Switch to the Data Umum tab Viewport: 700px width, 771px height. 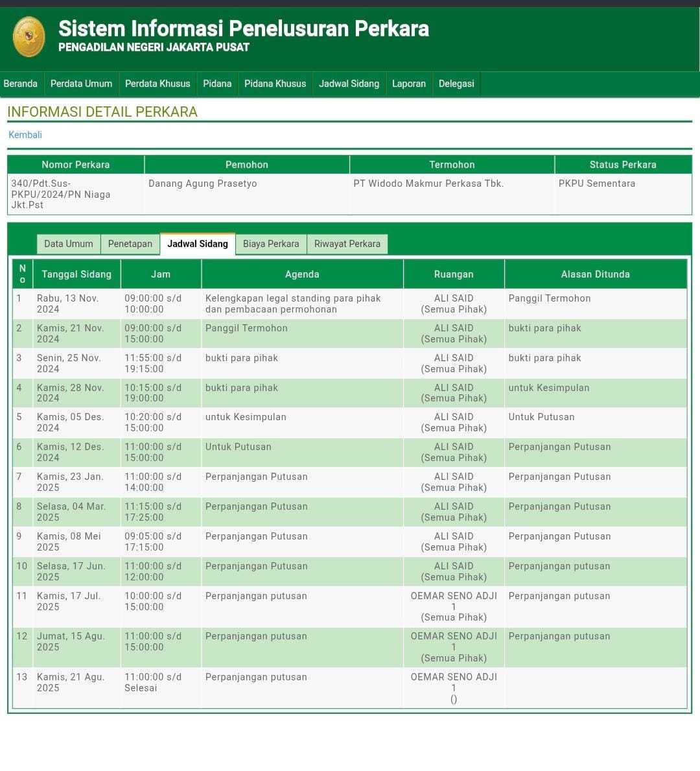point(68,244)
